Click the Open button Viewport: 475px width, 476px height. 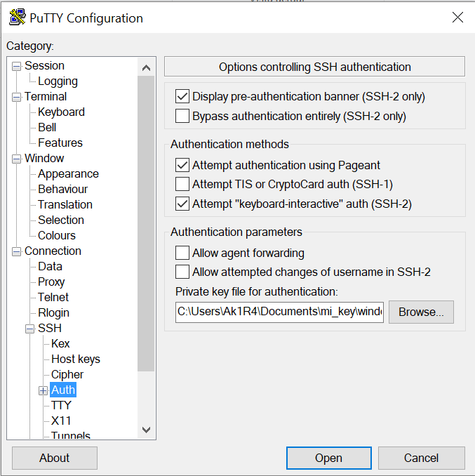329,458
